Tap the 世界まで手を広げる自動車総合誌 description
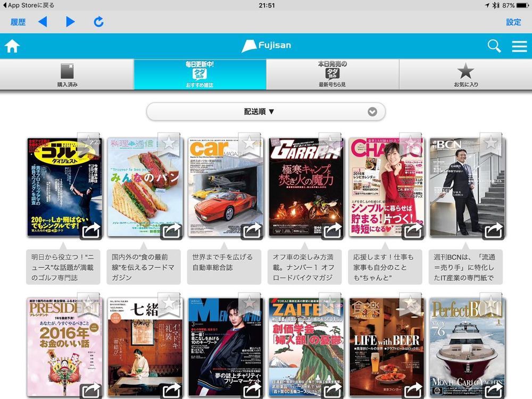 [224, 267]
